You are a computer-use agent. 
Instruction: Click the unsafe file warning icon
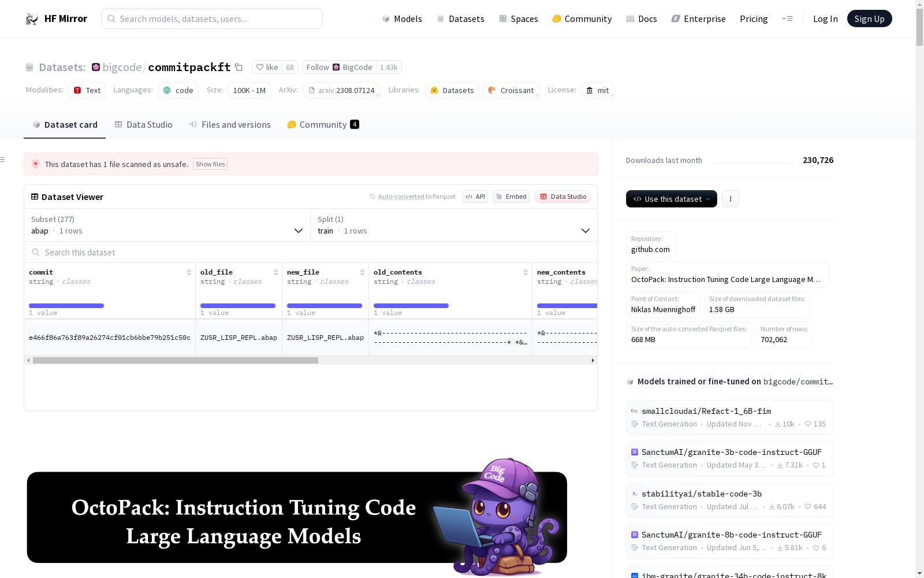pyautogui.click(x=36, y=164)
